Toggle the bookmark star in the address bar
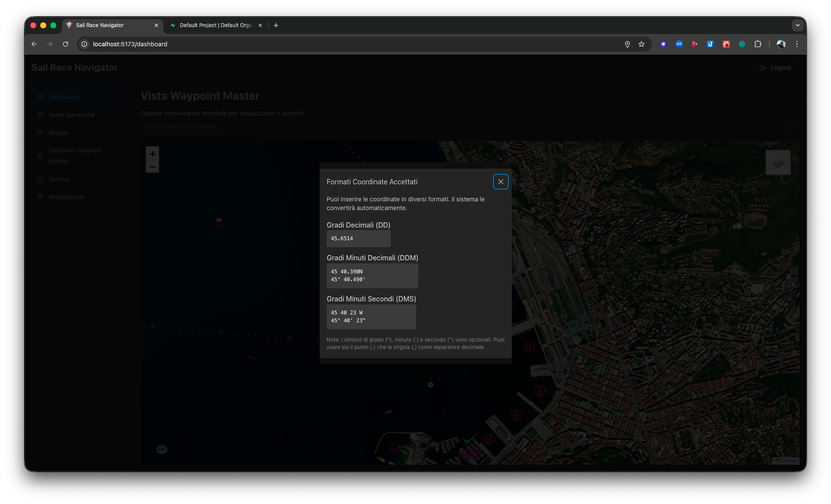The image size is (831, 504). [641, 44]
